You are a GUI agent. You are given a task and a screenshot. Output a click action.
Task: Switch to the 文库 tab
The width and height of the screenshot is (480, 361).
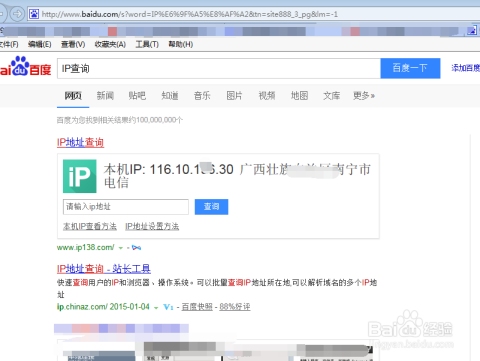click(x=332, y=96)
